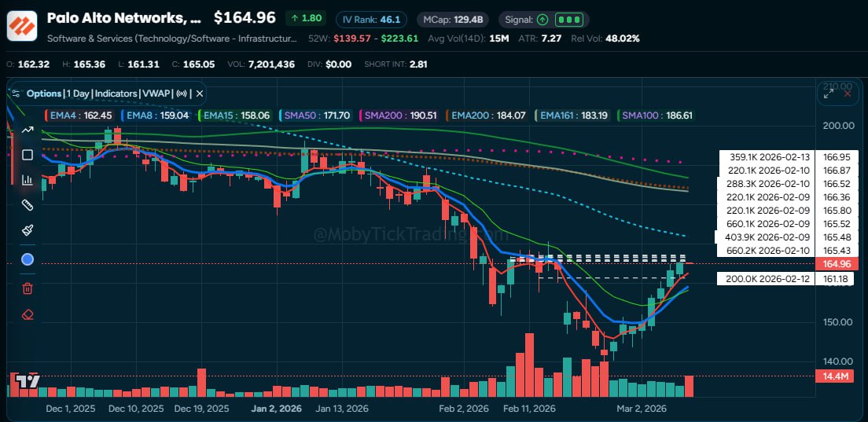Click the trash delete drawings icon
The height and width of the screenshot is (422, 868).
(28, 288)
